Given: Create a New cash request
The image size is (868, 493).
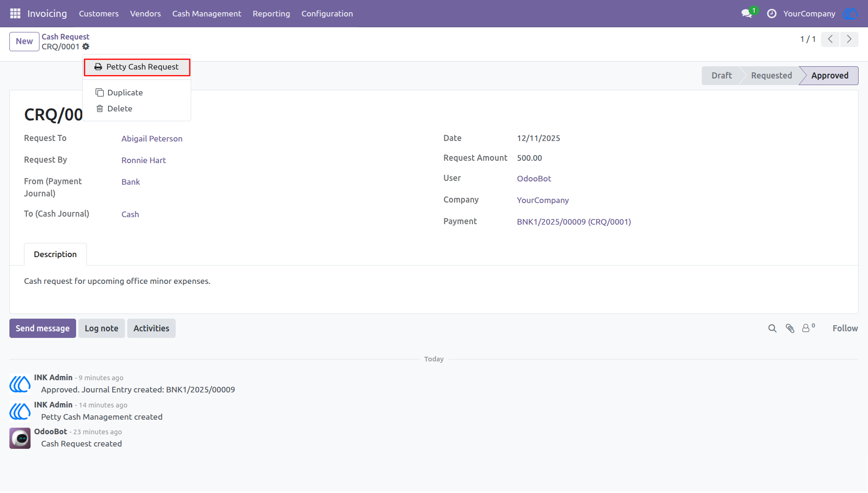Looking at the screenshot, I should click(x=24, y=41).
